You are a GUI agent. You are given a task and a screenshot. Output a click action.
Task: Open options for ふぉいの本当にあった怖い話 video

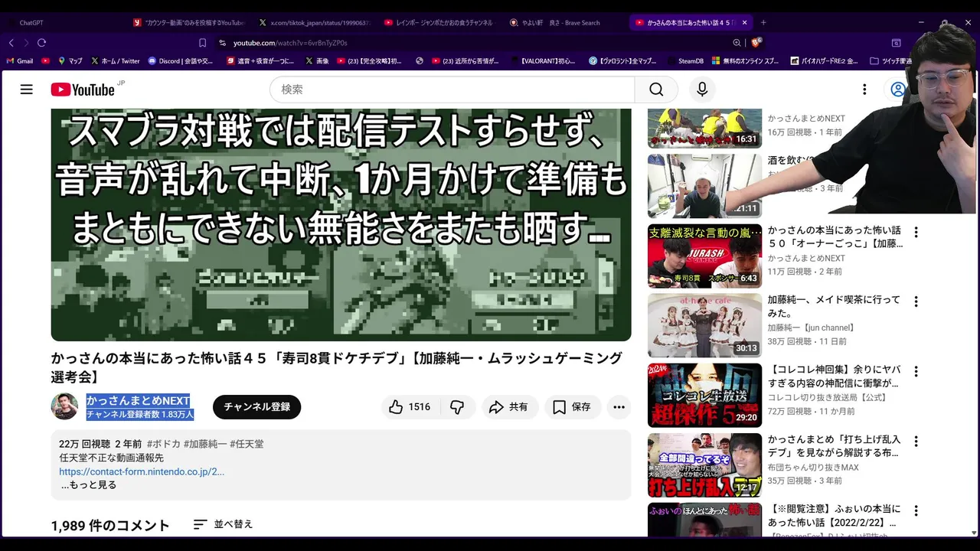tap(916, 510)
